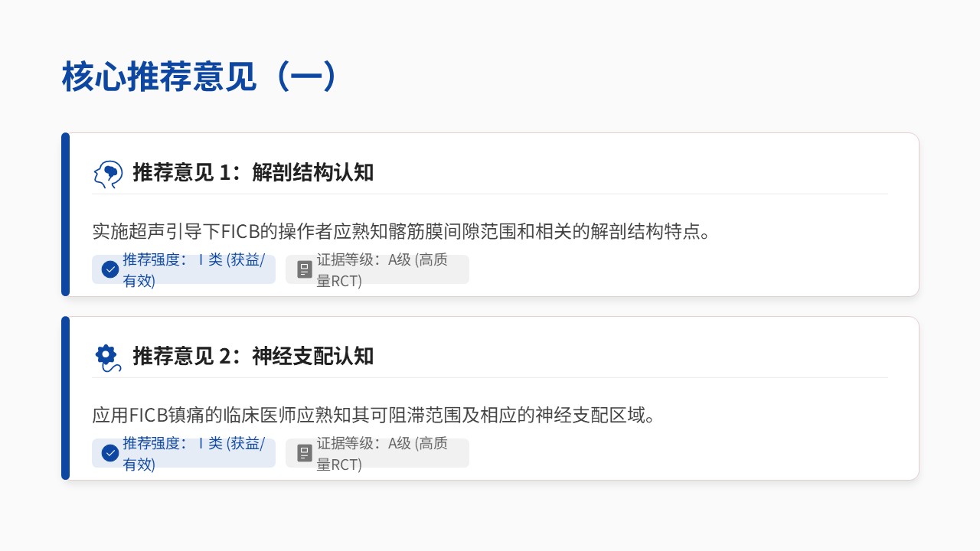Click the blue accent bar of the first card
Image resolution: width=980 pixels, height=551 pixels.
pyautogui.click(x=65, y=214)
